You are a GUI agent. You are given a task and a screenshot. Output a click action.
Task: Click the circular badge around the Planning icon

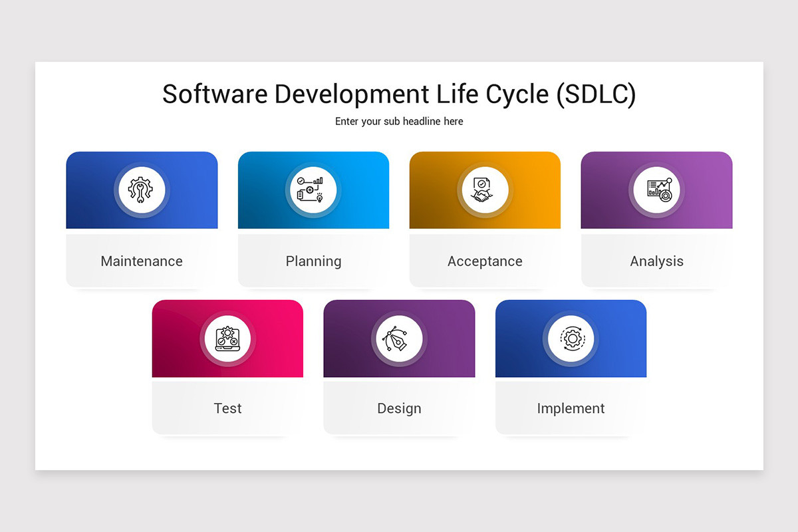[x=313, y=190]
